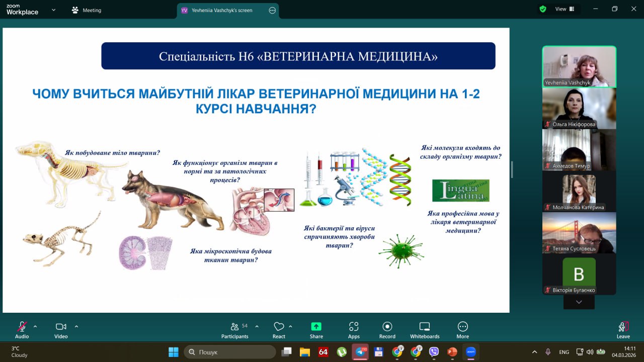Click the green Share button
This screenshot has height=362, width=644.
(x=316, y=329)
